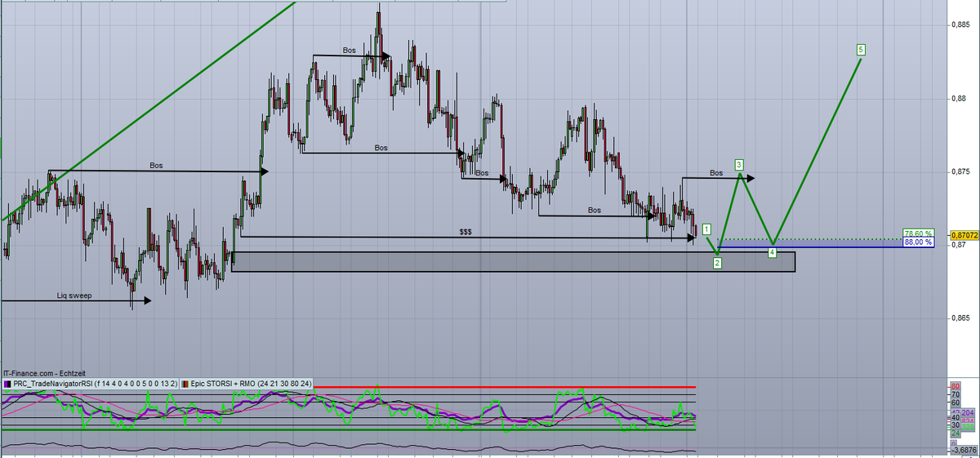Click the 60 indicator scale value
The width and height of the screenshot is (980, 458).
(955, 402)
